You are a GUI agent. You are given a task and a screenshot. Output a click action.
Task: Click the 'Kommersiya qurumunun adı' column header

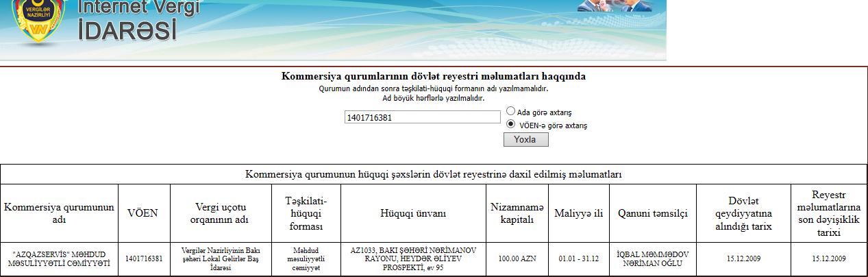pyautogui.click(x=60, y=213)
